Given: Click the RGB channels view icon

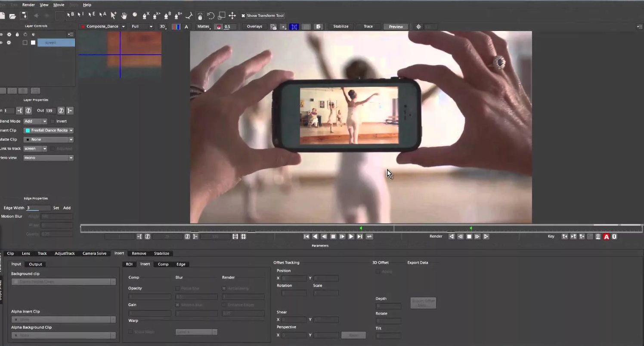Looking at the screenshot, I should point(176,27).
